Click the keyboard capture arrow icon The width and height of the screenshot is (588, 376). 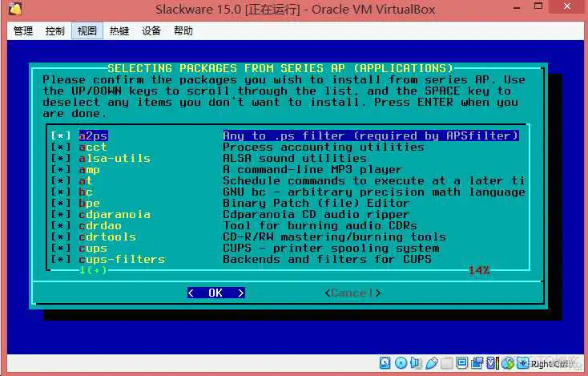[523, 363]
